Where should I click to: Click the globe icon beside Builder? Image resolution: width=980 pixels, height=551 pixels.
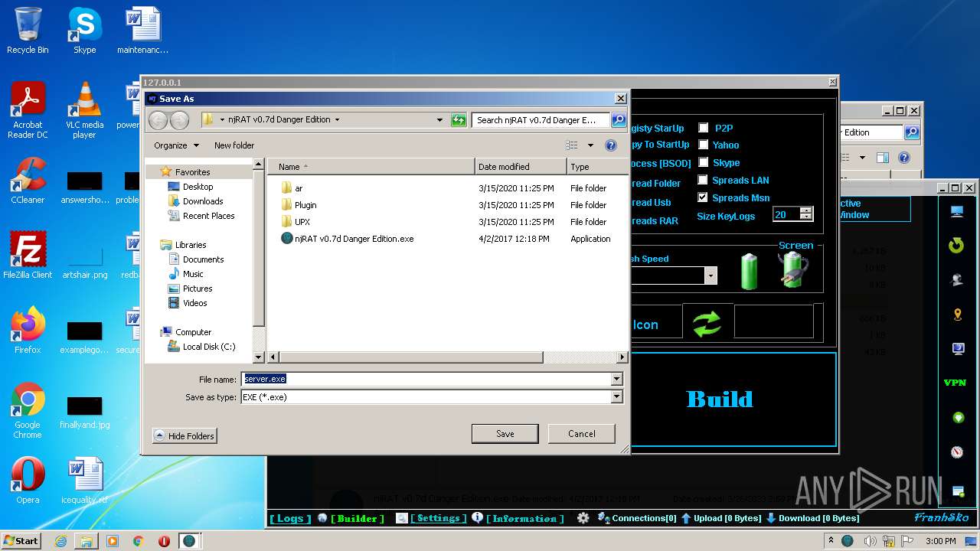point(322,518)
